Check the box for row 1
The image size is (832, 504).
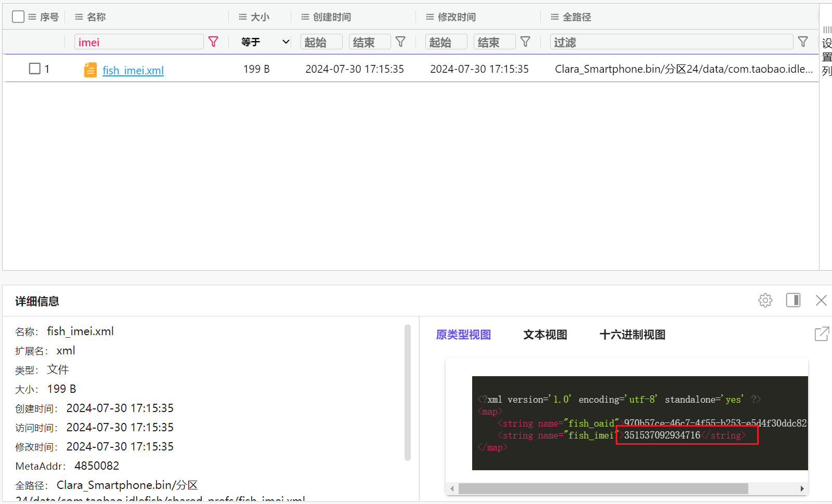coord(35,69)
